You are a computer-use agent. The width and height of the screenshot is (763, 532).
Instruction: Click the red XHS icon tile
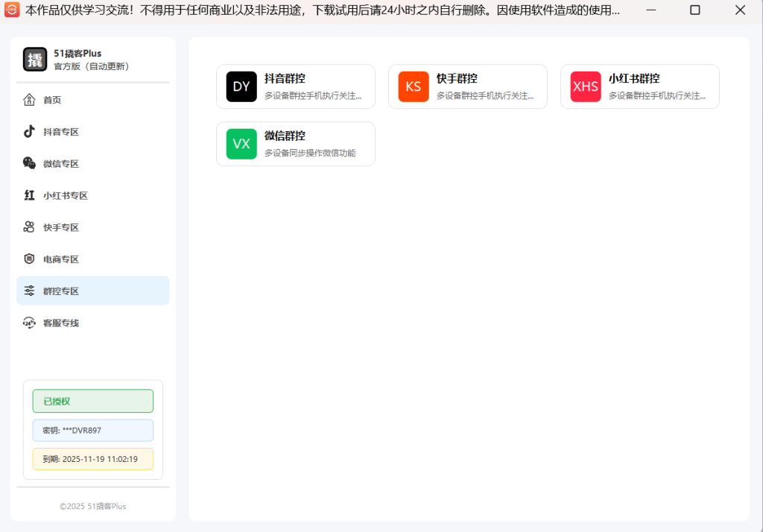[x=586, y=86]
